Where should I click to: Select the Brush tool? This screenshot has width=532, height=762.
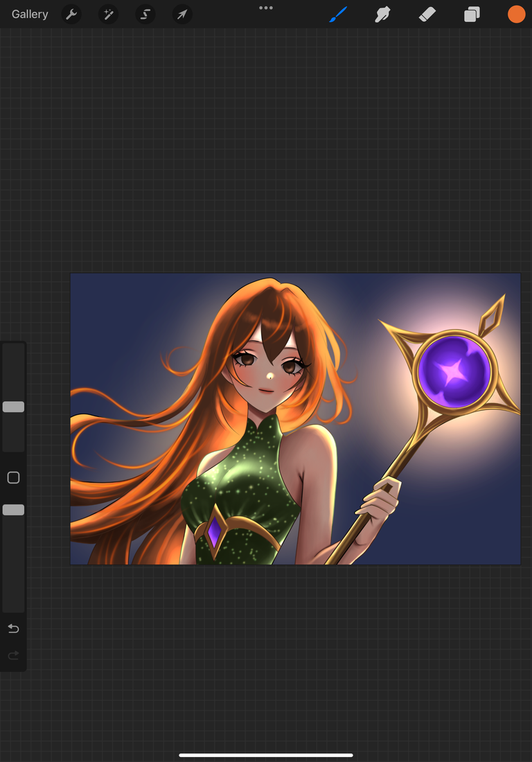click(x=338, y=14)
